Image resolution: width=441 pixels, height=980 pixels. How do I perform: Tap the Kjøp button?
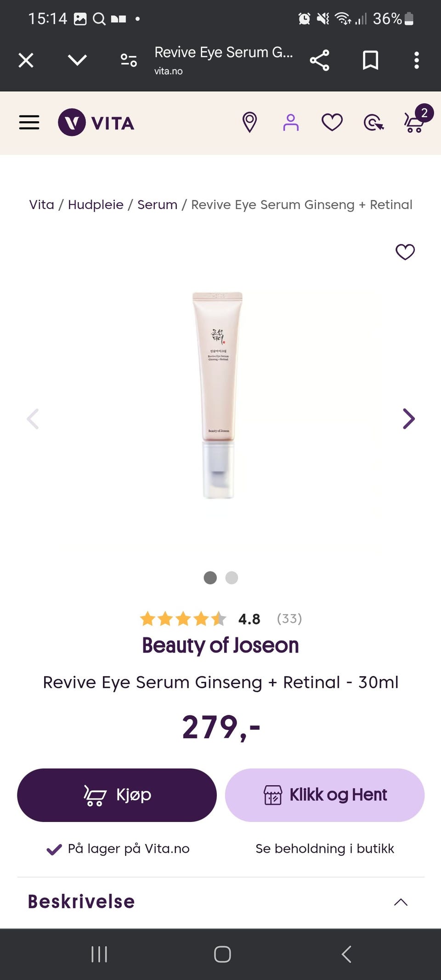(117, 795)
